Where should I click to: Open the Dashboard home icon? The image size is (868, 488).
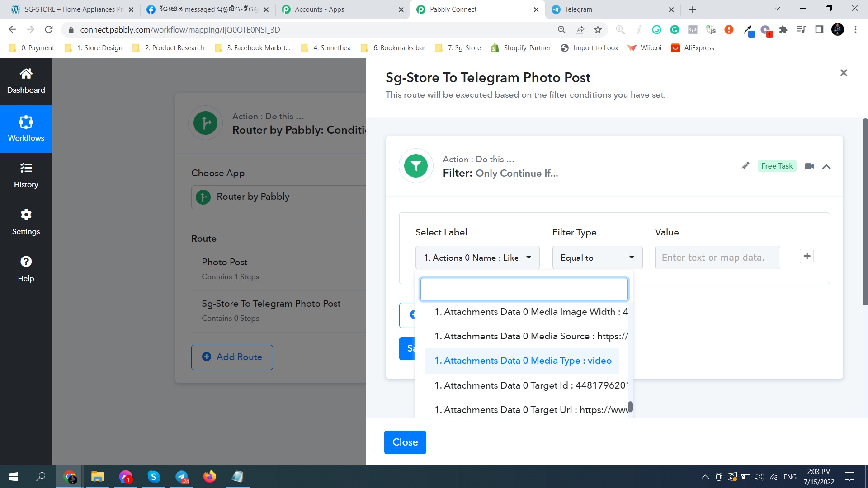[26, 74]
